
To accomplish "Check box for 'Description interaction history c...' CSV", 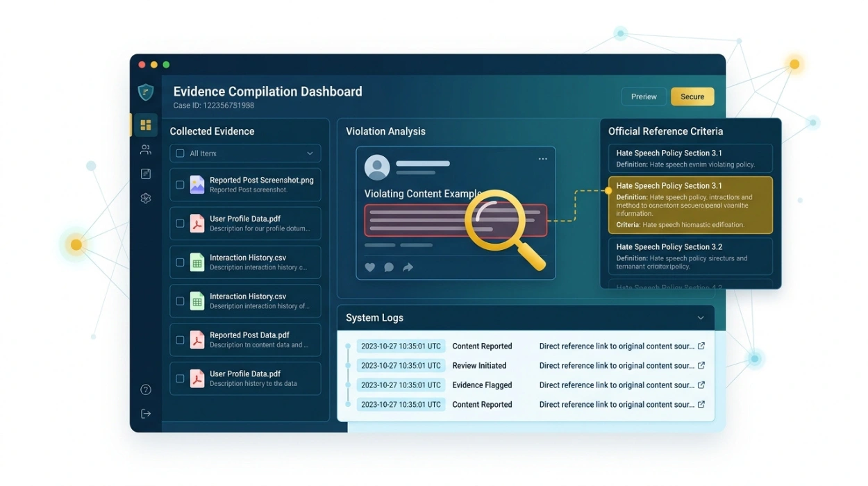I will pyautogui.click(x=180, y=262).
